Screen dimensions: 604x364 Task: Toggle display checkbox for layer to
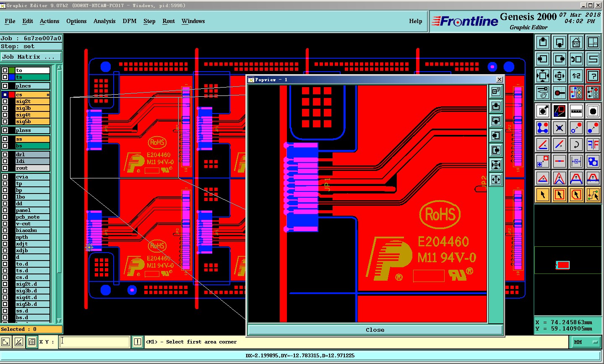click(x=5, y=70)
